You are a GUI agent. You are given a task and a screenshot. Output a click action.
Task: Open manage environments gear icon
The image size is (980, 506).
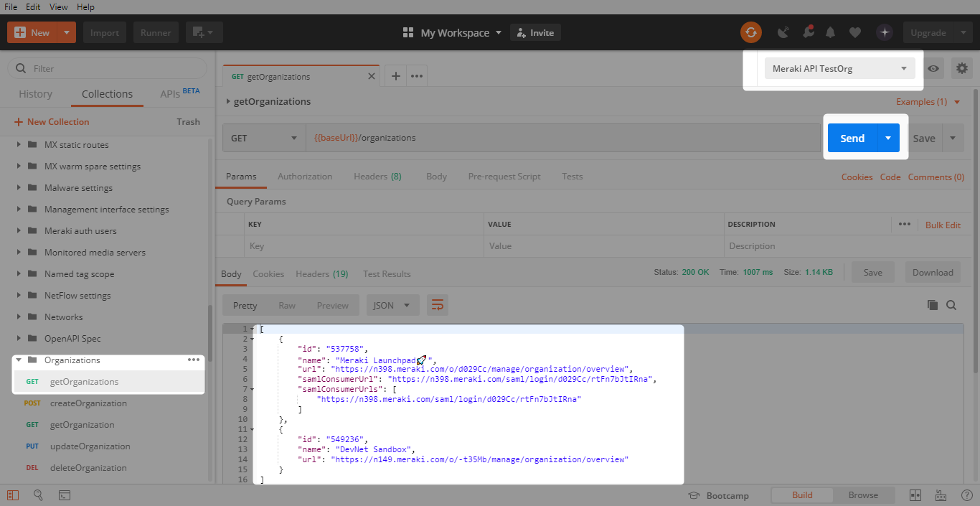coord(962,69)
